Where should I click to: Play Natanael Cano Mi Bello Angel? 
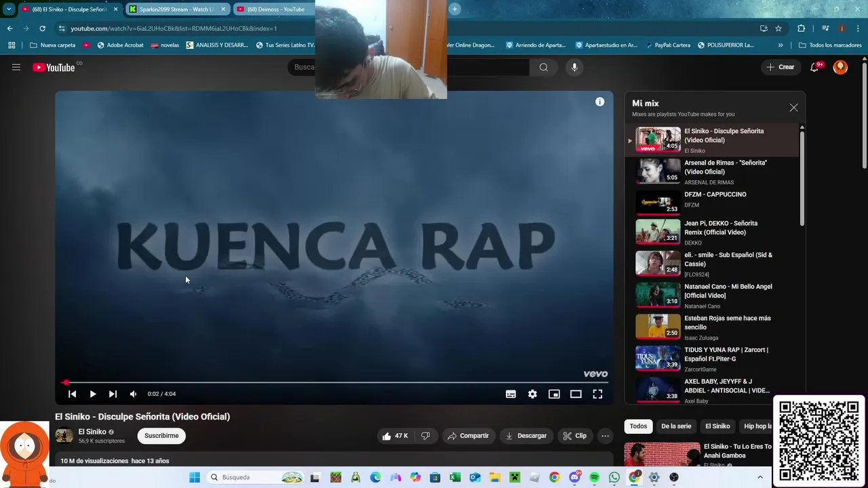pyautogui.click(x=712, y=296)
